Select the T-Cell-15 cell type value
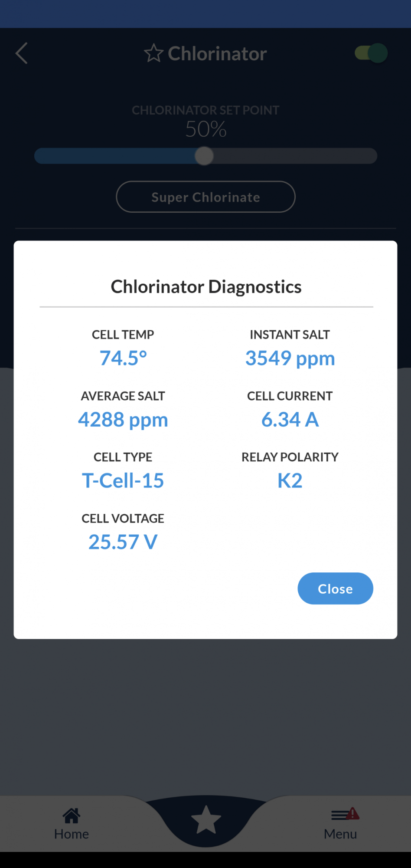The width and height of the screenshot is (411, 868). pos(123,481)
